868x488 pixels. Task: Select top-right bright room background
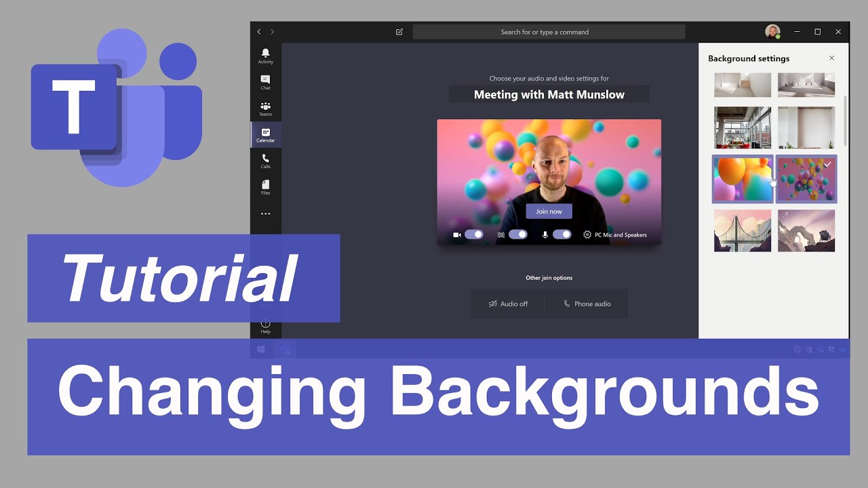tap(806, 85)
